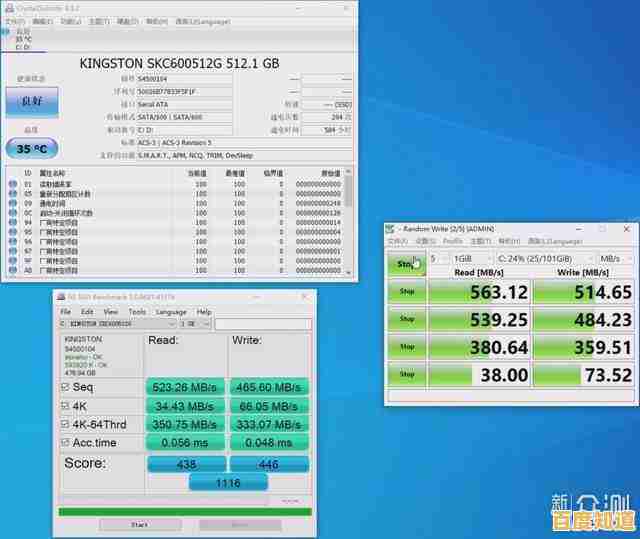Viewport: 640px width, 539px height.
Task: Click the bottom Stop button beside 38.00
Action: [x=406, y=374]
